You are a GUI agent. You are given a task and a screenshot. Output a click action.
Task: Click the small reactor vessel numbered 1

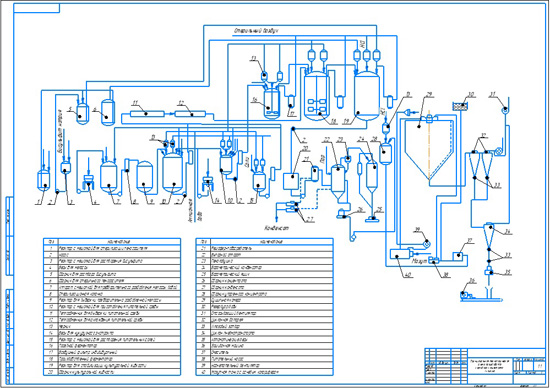(43, 181)
